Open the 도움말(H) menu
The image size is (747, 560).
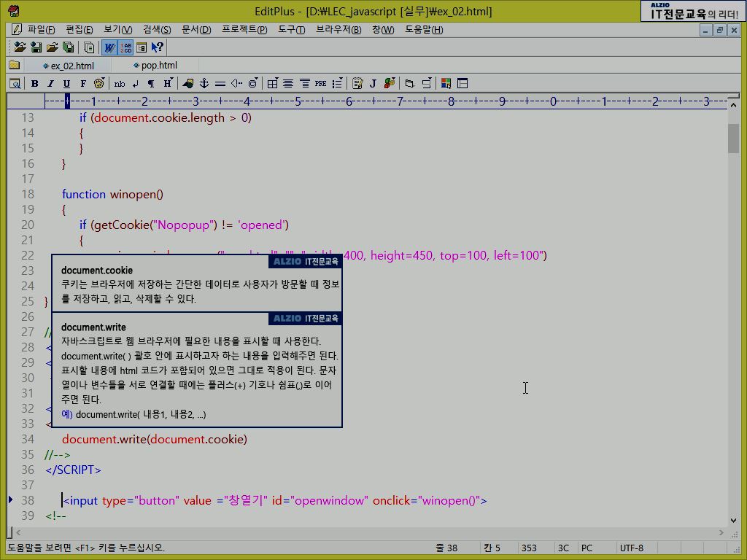424,29
